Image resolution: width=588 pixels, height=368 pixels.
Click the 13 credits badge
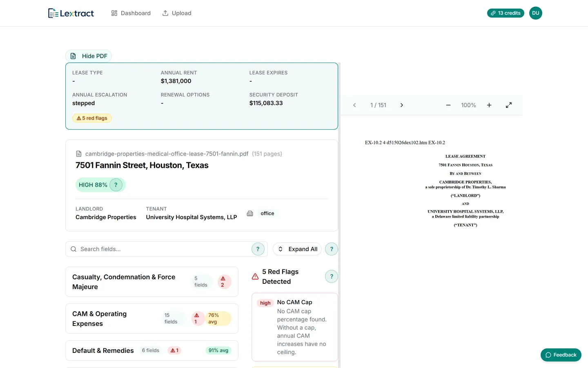[506, 13]
